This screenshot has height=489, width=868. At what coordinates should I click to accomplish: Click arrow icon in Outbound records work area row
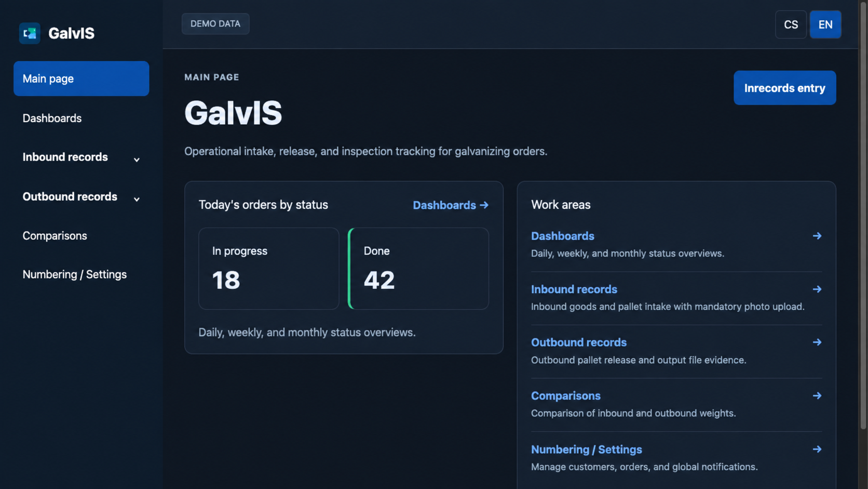click(817, 342)
